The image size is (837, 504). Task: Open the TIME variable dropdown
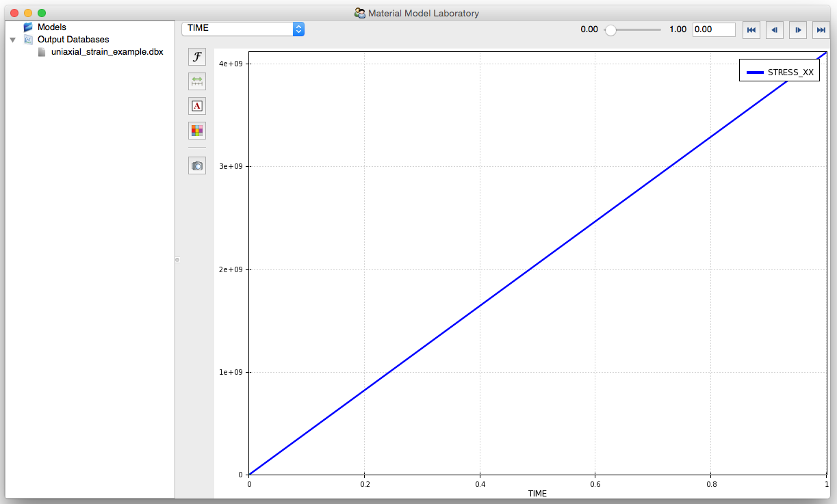(x=243, y=29)
